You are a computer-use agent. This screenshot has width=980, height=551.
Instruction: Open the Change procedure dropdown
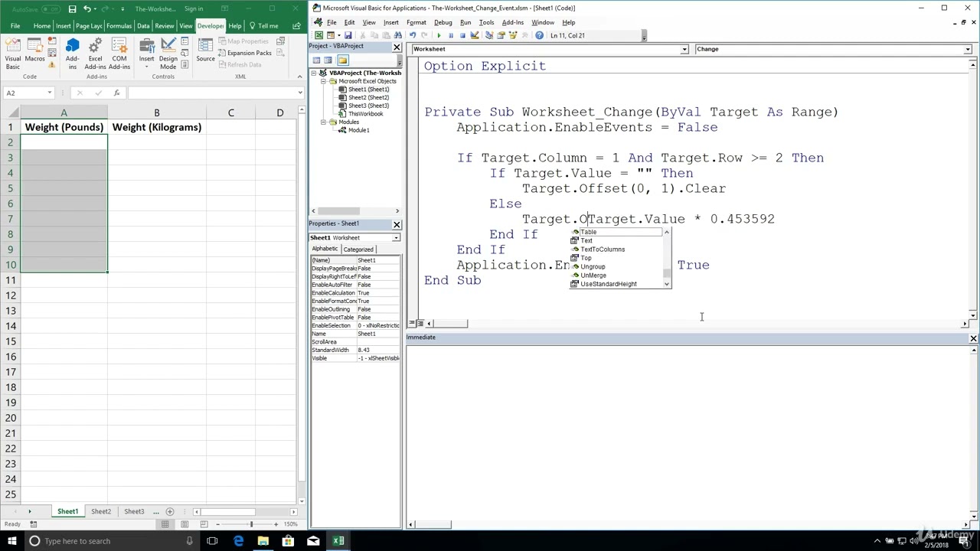click(x=967, y=49)
